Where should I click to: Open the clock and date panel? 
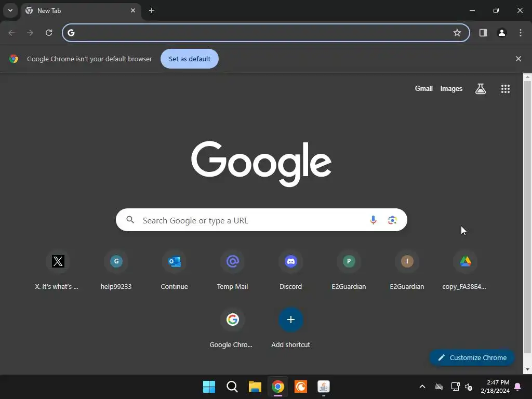tap(495, 387)
